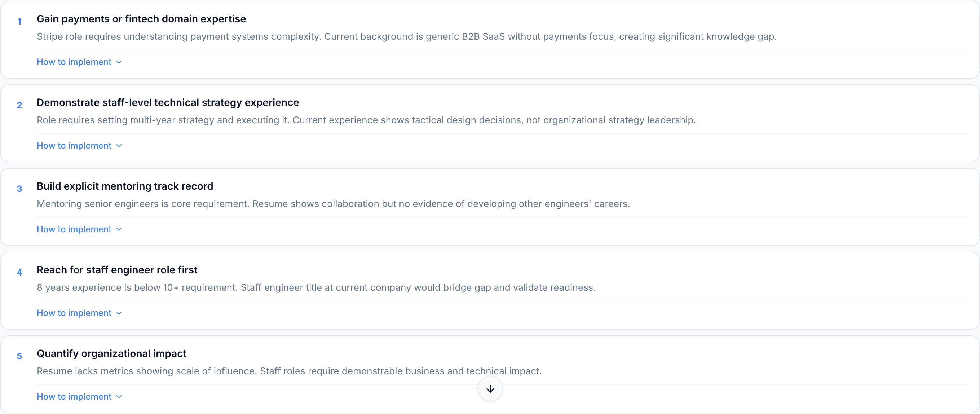Click chevron beside fourth How to implement
The image size is (980, 414).
[x=119, y=313]
